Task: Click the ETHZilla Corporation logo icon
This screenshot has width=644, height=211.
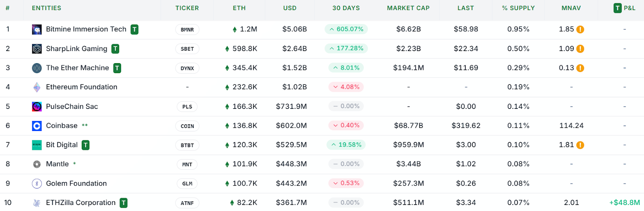Action: (x=37, y=203)
